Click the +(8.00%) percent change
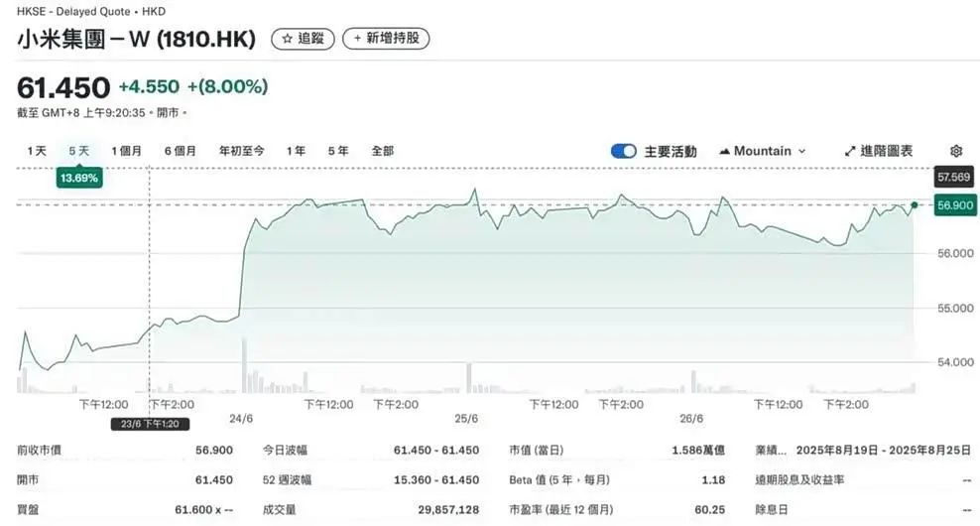Screen dimensions: 980x526 (227, 87)
